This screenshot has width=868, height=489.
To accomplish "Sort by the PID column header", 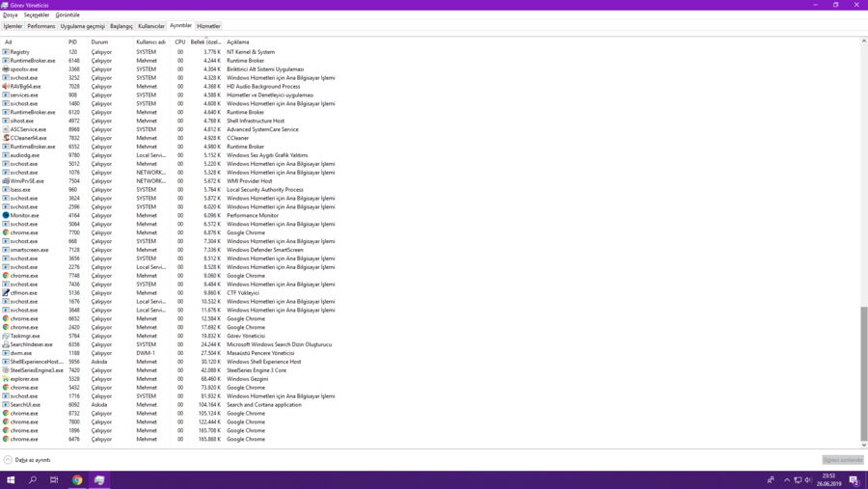I will [77, 42].
